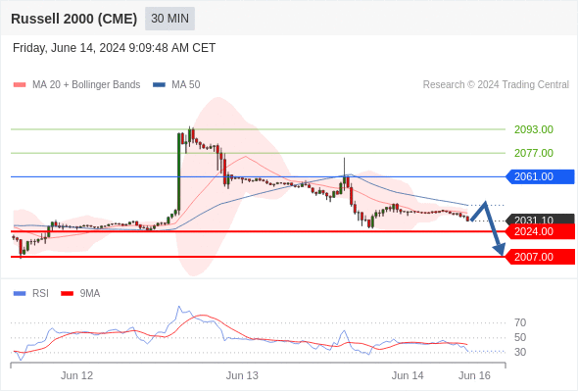Click the MA 20 + Bollinger Bands legend label

pyautogui.click(x=86, y=85)
